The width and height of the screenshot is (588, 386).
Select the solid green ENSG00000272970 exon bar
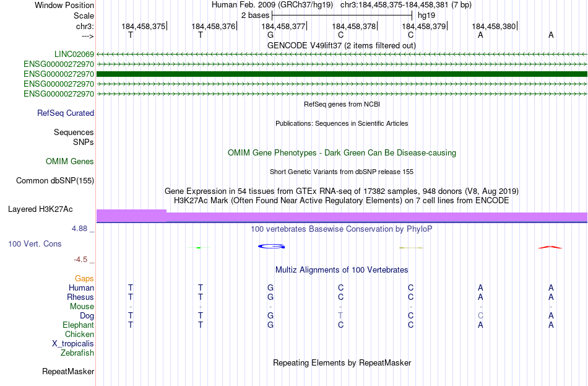point(342,74)
